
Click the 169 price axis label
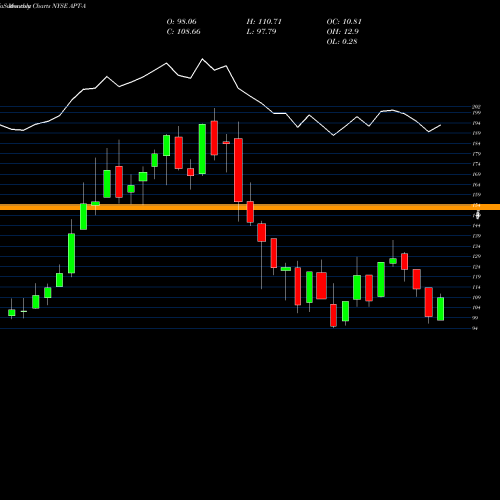coord(476,174)
